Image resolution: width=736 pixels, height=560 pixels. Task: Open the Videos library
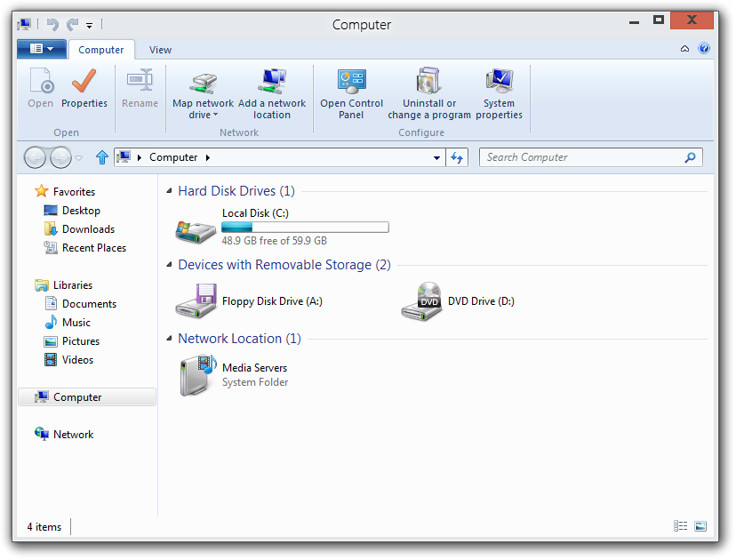(69, 360)
